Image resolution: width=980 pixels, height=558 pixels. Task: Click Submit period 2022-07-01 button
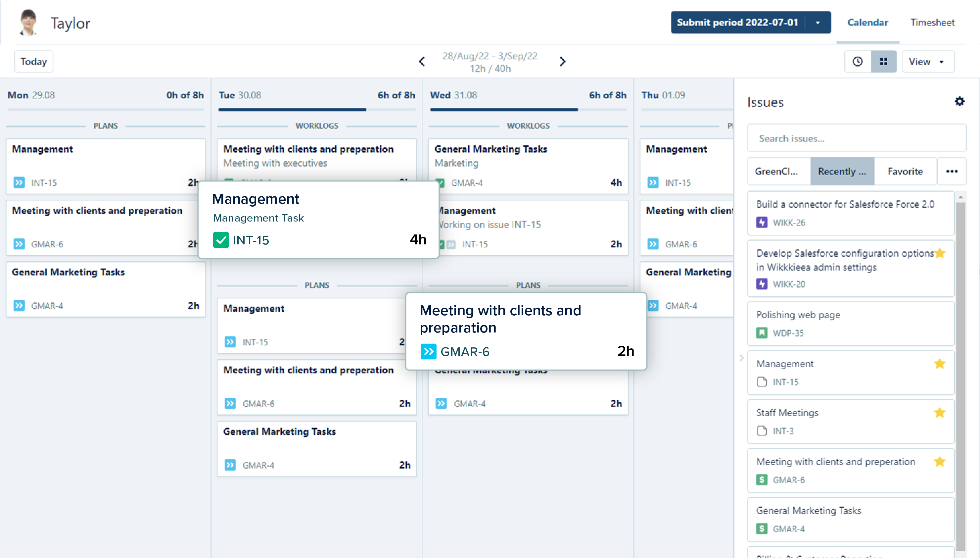click(737, 23)
